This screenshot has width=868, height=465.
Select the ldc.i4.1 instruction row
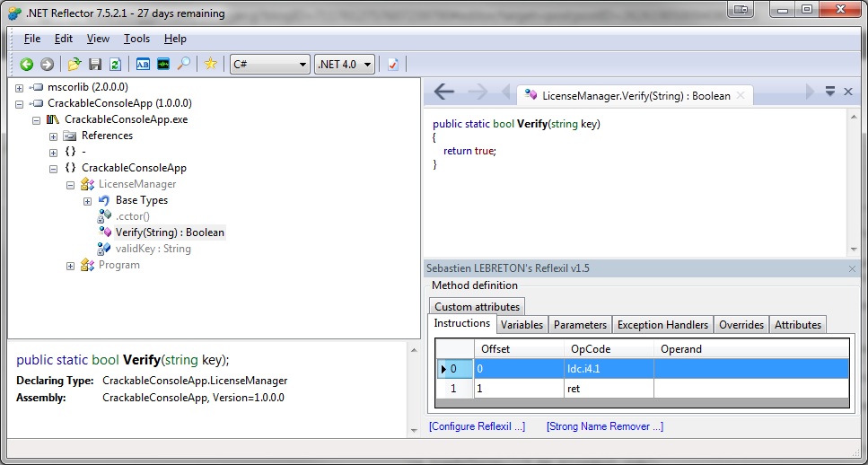(x=642, y=369)
